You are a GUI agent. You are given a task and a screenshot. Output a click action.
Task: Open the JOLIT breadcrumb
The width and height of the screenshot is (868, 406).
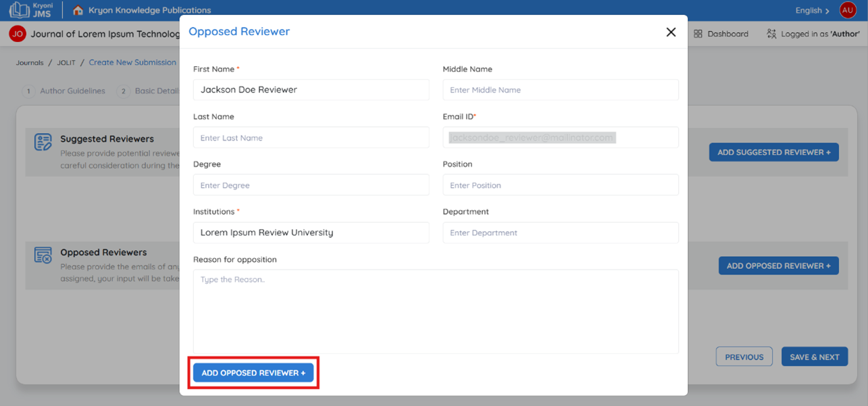pyautogui.click(x=66, y=63)
